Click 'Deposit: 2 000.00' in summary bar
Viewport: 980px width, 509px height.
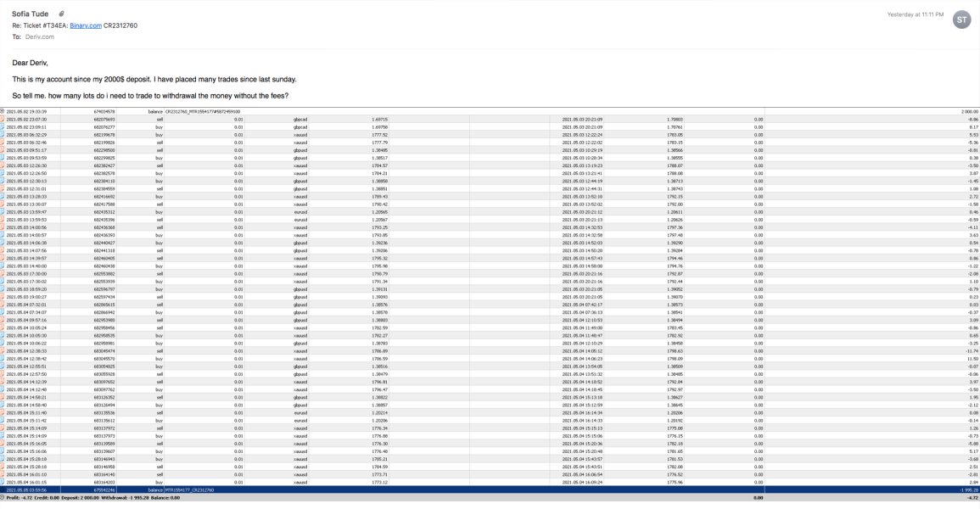point(80,498)
